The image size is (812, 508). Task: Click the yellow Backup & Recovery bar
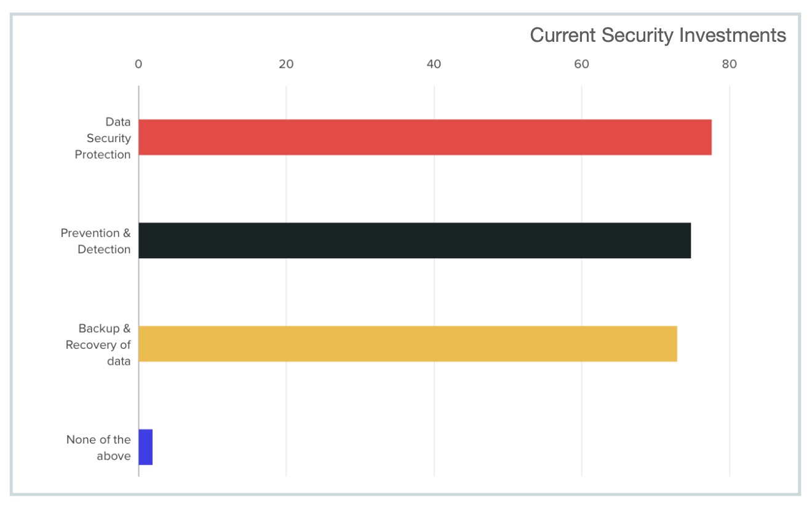point(407,344)
